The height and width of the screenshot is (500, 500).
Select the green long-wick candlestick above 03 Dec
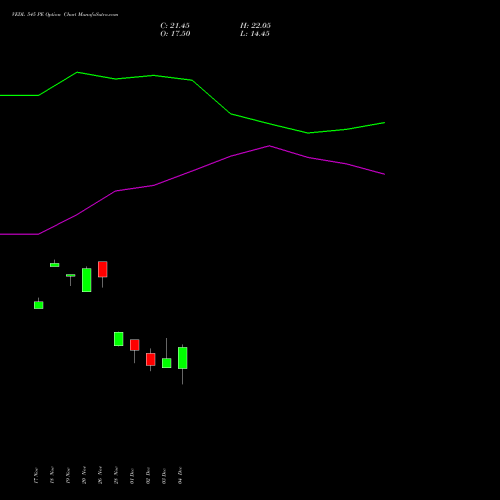167,363
